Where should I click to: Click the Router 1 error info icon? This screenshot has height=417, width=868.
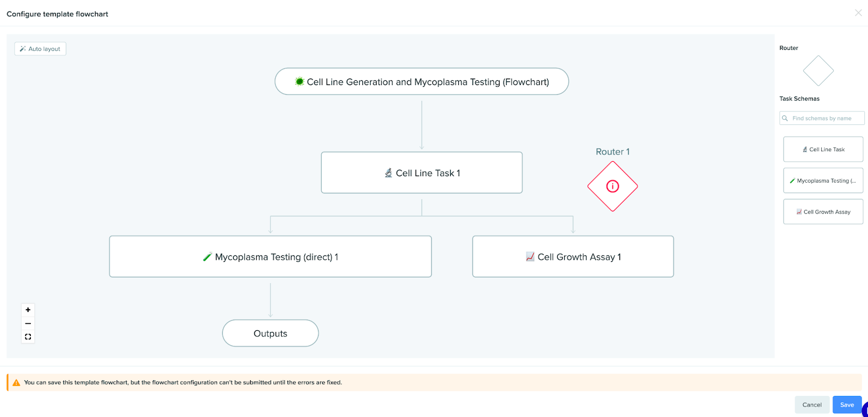coord(612,187)
